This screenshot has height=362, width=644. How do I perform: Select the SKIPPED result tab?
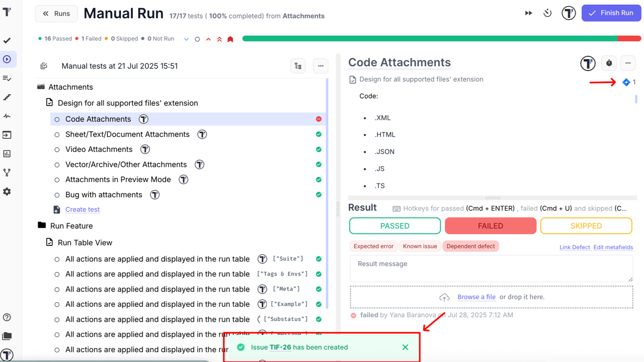click(x=586, y=226)
